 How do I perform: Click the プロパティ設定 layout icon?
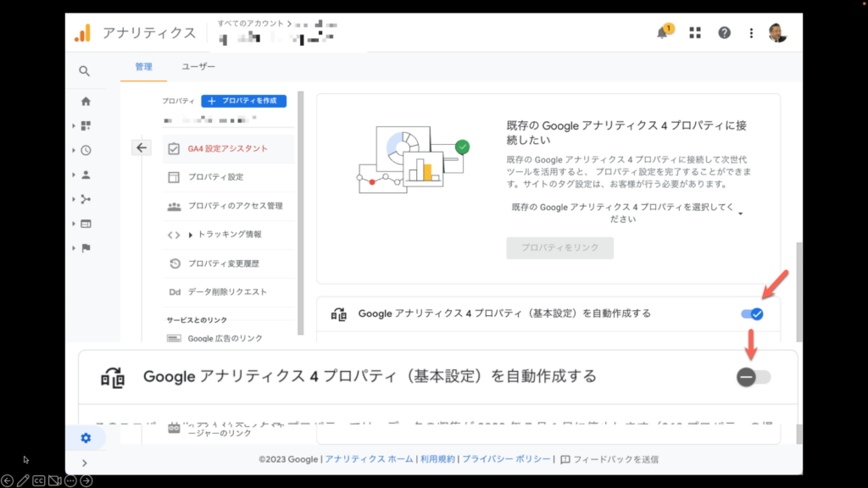coord(174,177)
